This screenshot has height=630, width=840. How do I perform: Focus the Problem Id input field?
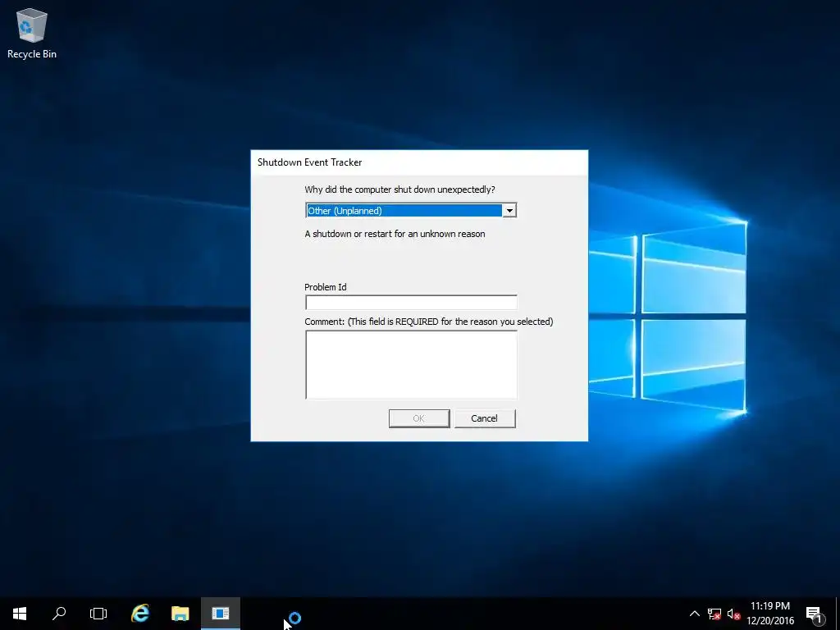tap(411, 302)
